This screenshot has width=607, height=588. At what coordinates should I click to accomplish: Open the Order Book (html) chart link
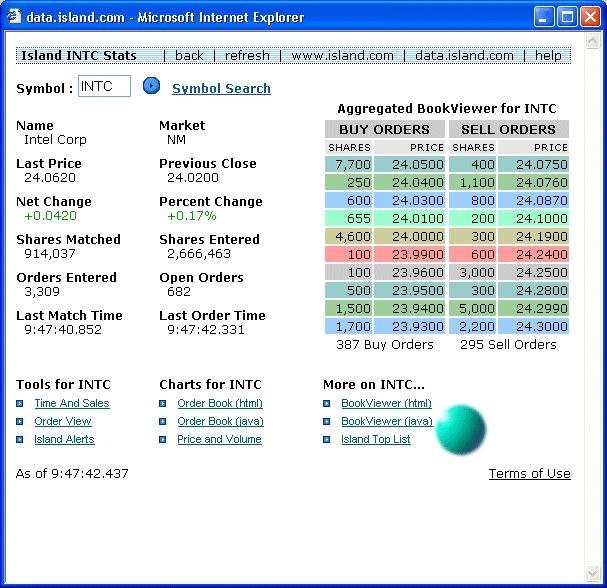click(x=220, y=403)
